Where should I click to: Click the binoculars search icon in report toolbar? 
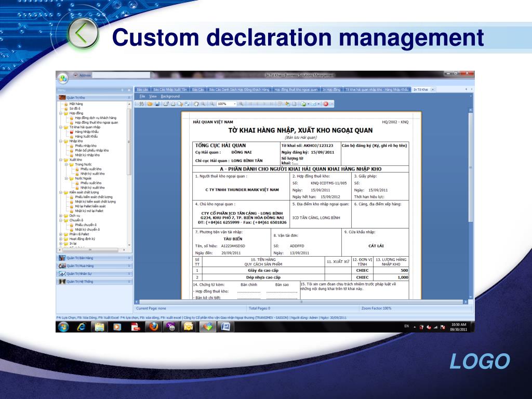141,104
